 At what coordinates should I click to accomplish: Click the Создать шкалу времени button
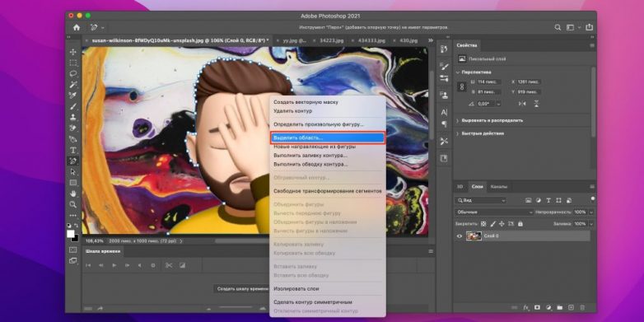(243, 289)
